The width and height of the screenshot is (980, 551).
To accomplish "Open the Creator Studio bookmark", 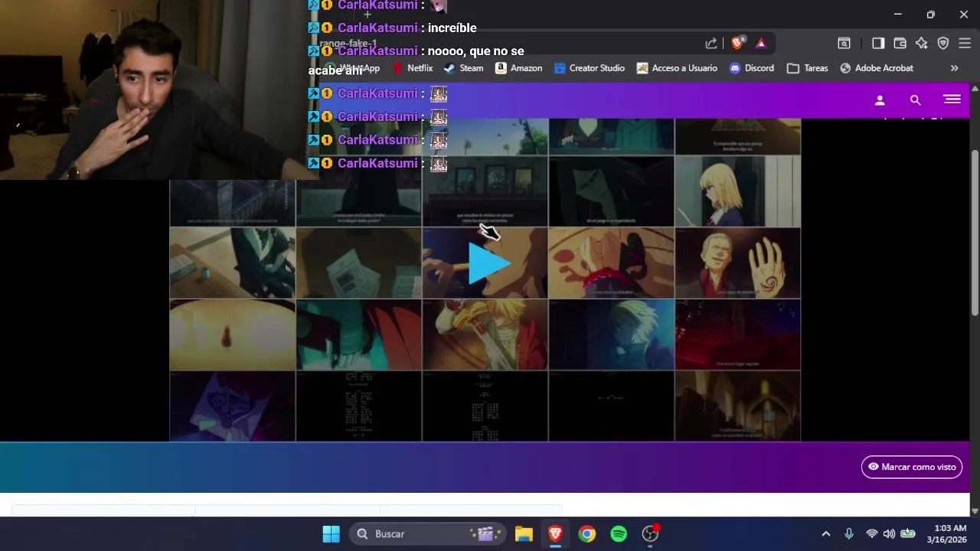I will (x=590, y=68).
